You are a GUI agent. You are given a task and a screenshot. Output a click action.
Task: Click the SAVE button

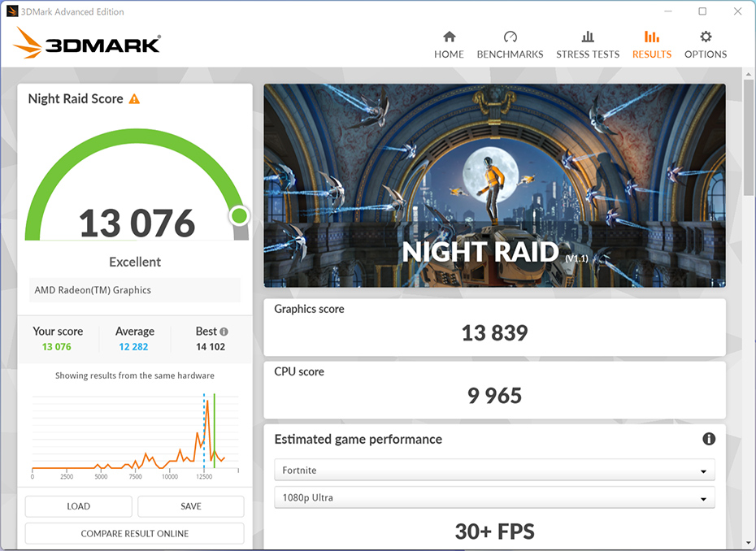click(x=191, y=506)
